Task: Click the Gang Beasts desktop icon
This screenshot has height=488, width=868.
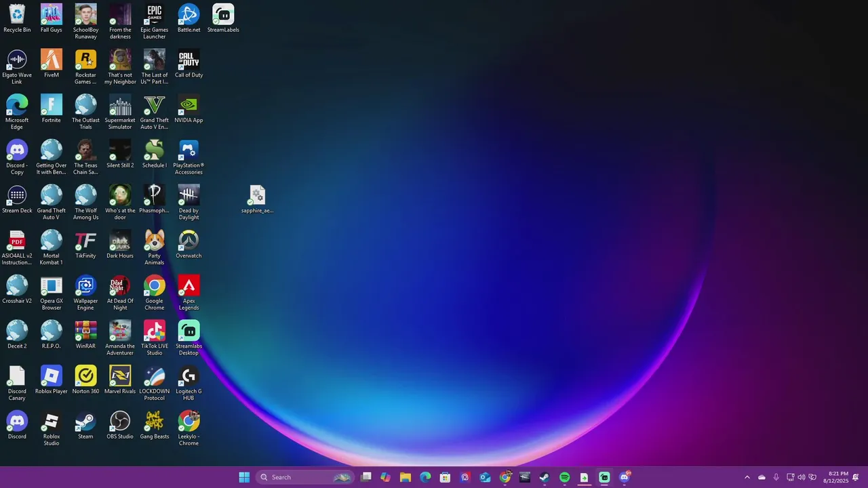Action: pyautogui.click(x=155, y=425)
